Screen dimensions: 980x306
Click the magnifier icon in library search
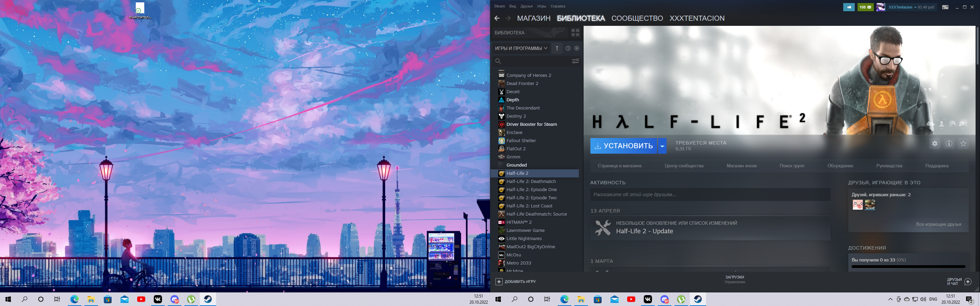[x=498, y=61]
